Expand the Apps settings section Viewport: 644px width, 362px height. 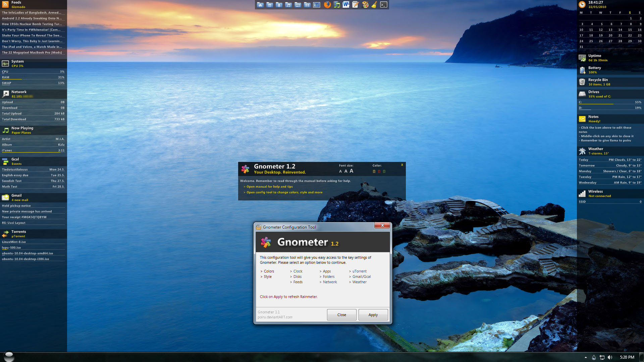[x=326, y=271]
